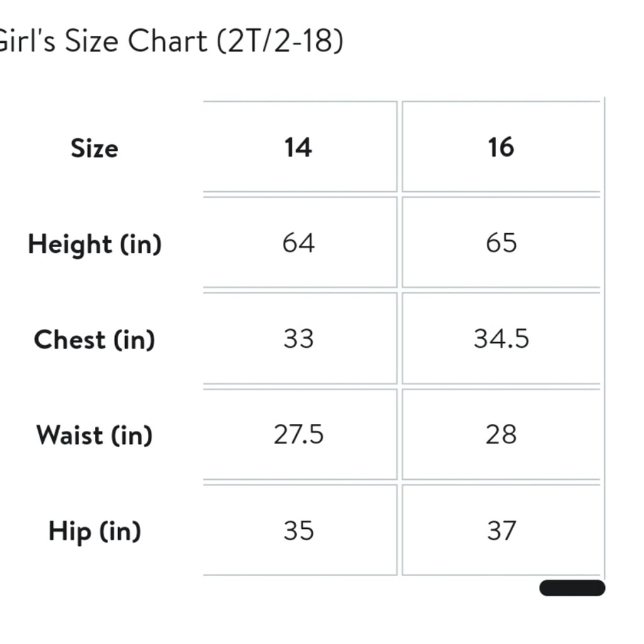Click the height value 64 cell

[298, 243]
